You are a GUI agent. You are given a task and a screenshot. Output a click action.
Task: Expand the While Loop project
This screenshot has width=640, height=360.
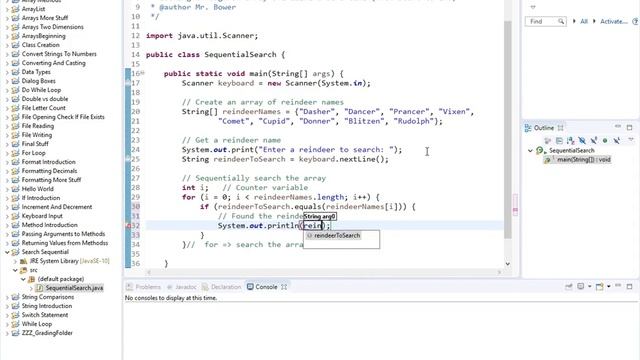(x=7, y=324)
